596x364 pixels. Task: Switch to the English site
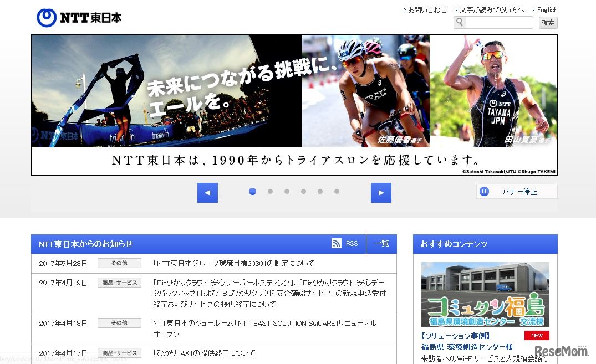pos(547,10)
